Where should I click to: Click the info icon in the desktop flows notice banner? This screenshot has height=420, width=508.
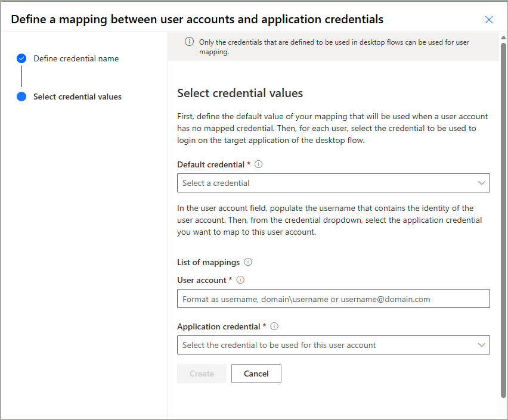(189, 42)
